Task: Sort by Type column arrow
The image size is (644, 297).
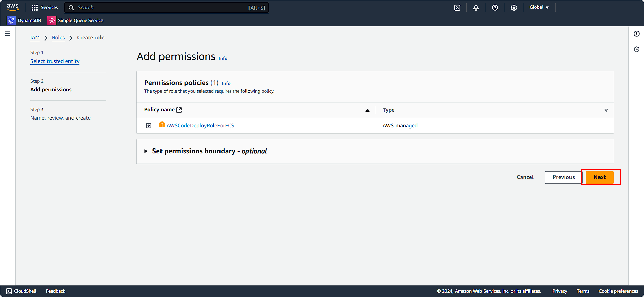Action: click(x=606, y=110)
